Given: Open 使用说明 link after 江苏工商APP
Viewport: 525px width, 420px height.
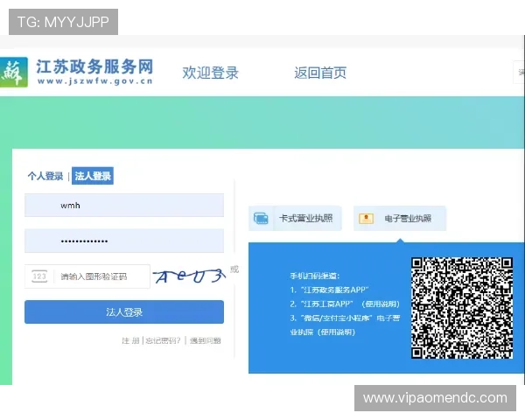Looking at the screenshot, I should tap(382, 304).
